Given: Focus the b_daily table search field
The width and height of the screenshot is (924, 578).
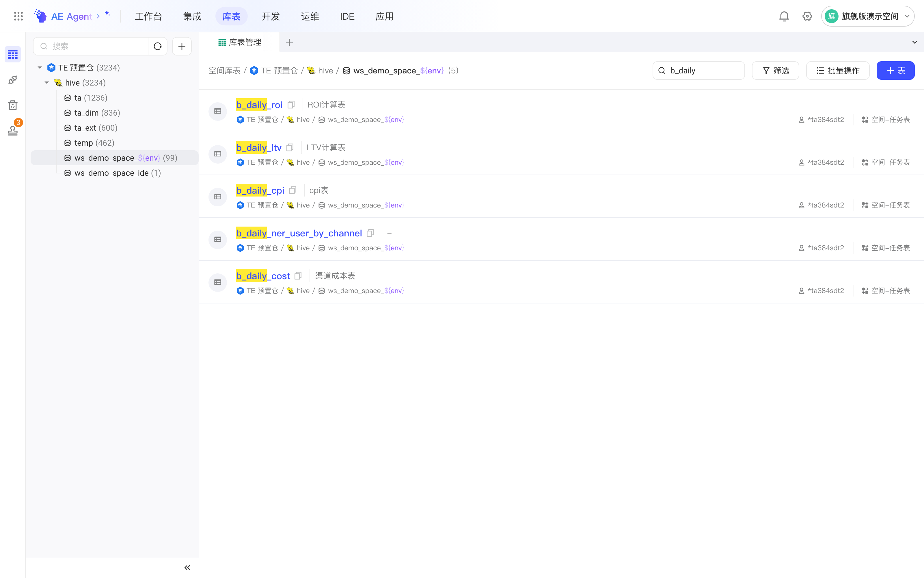Looking at the screenshot, I should point(698,70).
